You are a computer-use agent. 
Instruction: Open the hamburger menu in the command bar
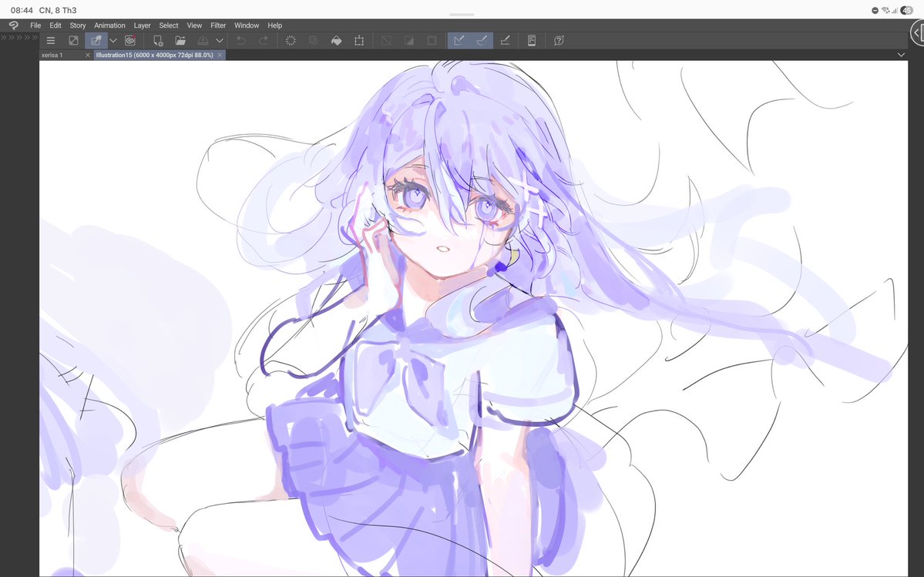click(51, 41)
